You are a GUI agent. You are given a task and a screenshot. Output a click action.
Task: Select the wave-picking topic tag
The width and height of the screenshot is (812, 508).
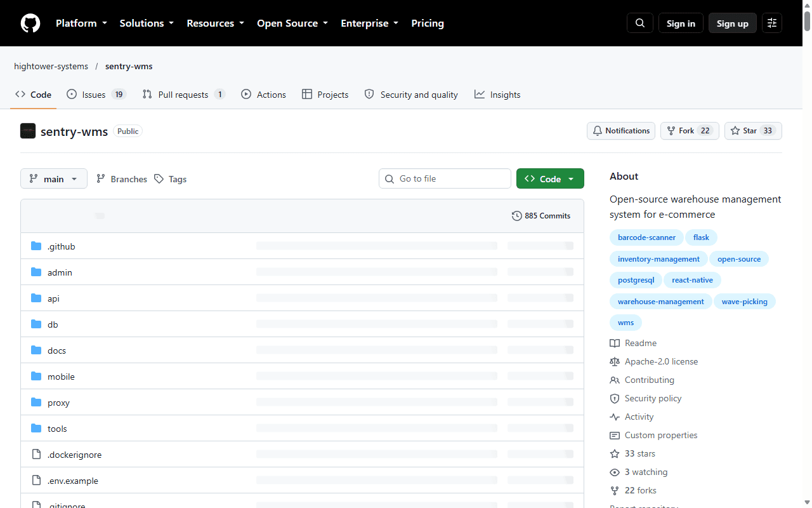coord(745,302)
